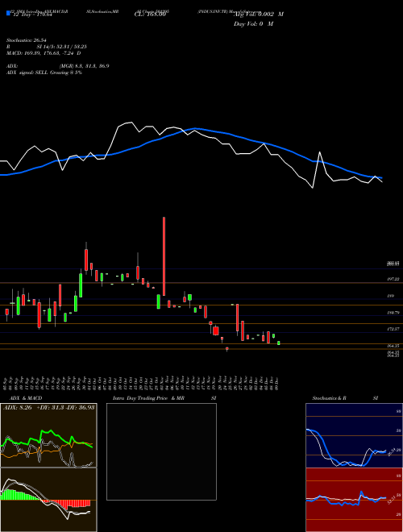Click the 172.57 price axis label

(393, 329)
